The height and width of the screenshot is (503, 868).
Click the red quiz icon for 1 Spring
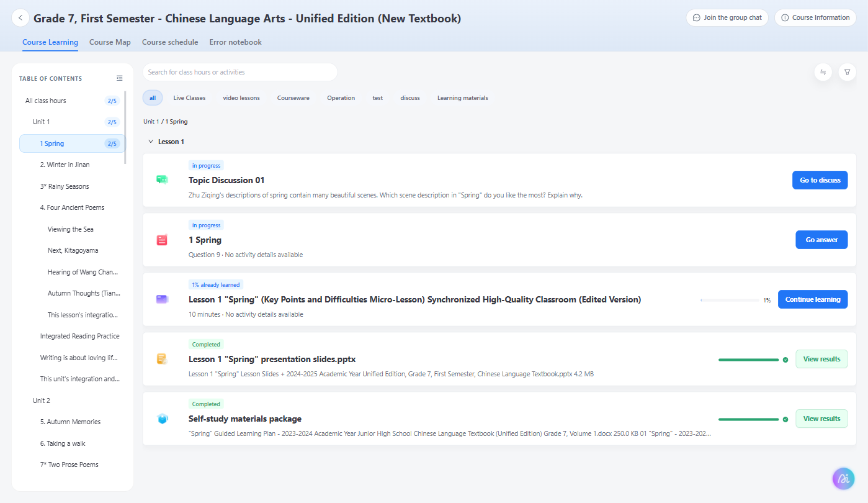coord(162,240)
